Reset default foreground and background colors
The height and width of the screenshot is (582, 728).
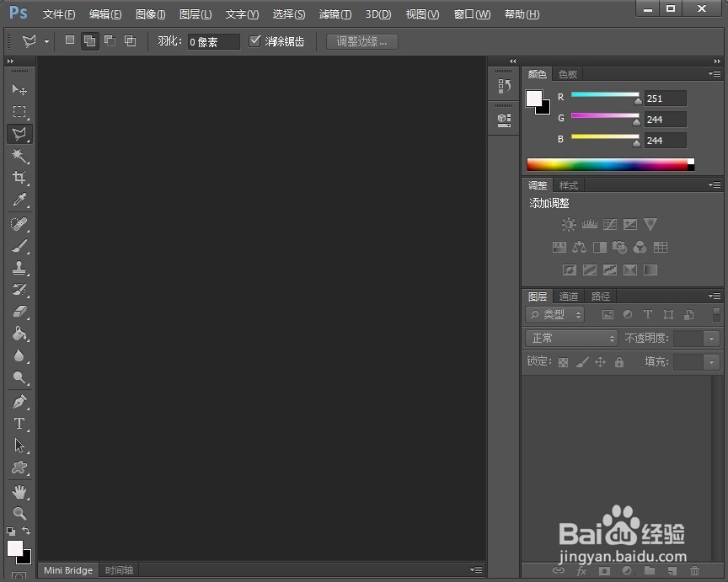click(x=11, y=531)
